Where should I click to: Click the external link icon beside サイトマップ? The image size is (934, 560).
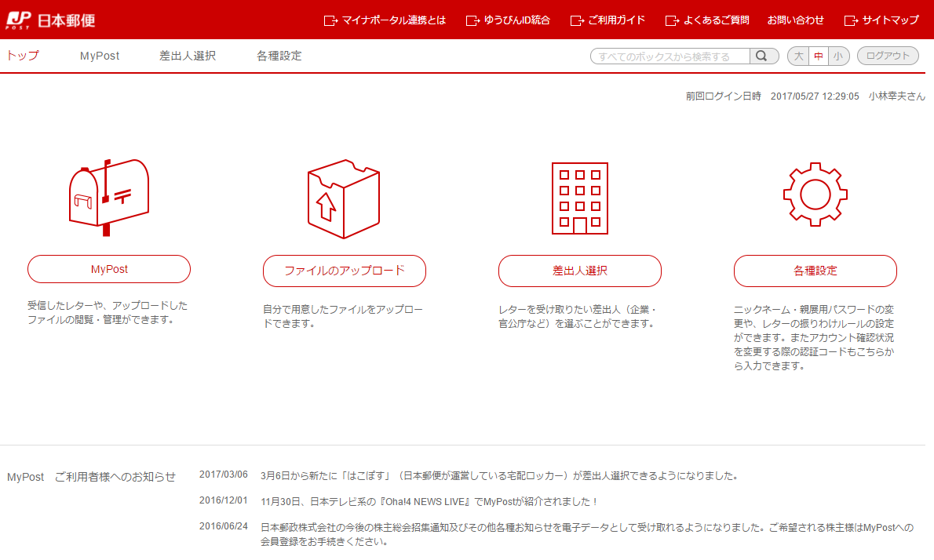[852, 21]
